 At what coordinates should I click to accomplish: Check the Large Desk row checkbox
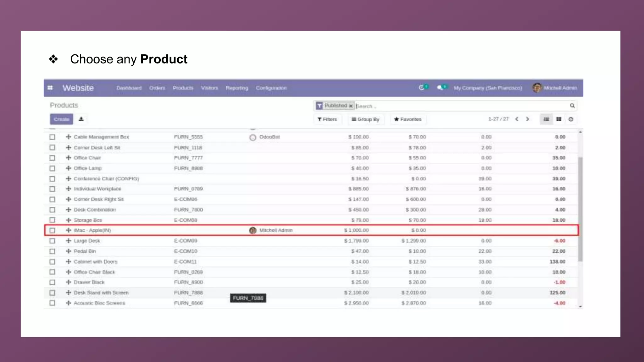(x=53, y=241)
